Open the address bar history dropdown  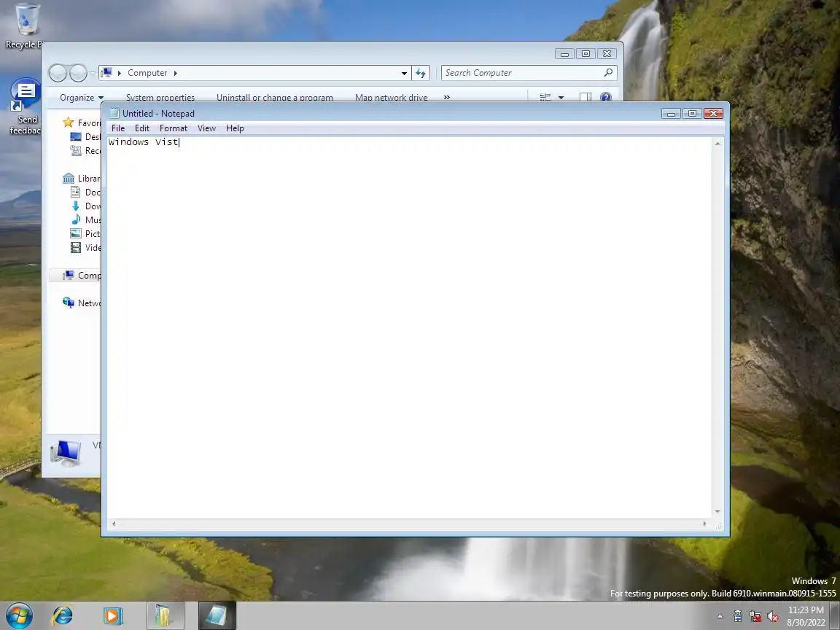click(x=405, y=74)
